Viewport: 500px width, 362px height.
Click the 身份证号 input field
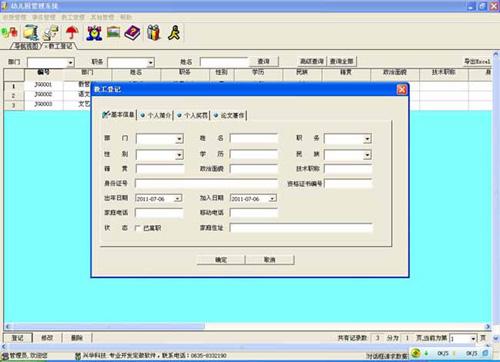(206, 184)
